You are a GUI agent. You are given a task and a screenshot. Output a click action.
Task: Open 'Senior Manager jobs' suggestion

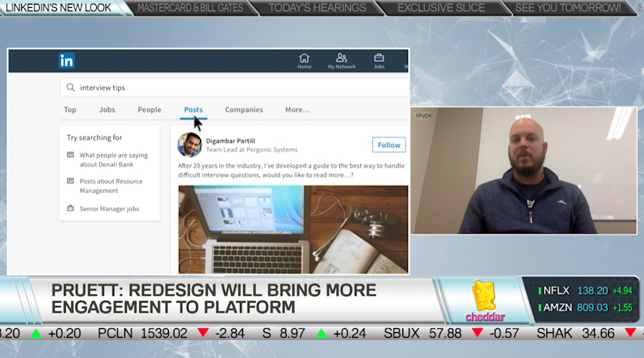[109, 209]
